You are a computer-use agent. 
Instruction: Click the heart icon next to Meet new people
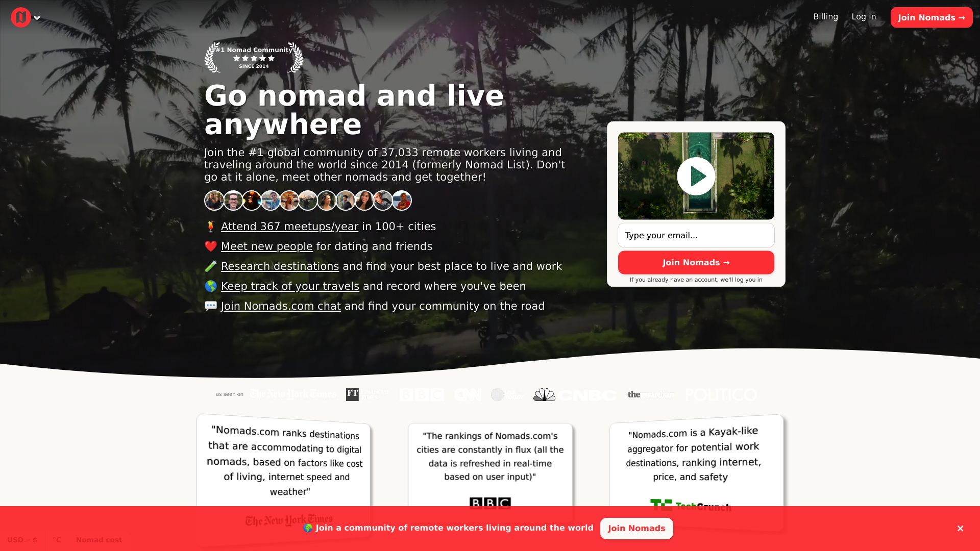point(210,245)
